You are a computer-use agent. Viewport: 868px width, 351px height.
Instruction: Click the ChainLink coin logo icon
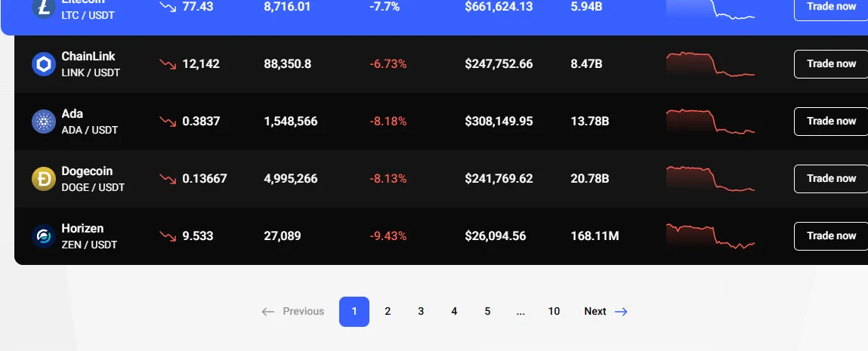click(44, 64)
